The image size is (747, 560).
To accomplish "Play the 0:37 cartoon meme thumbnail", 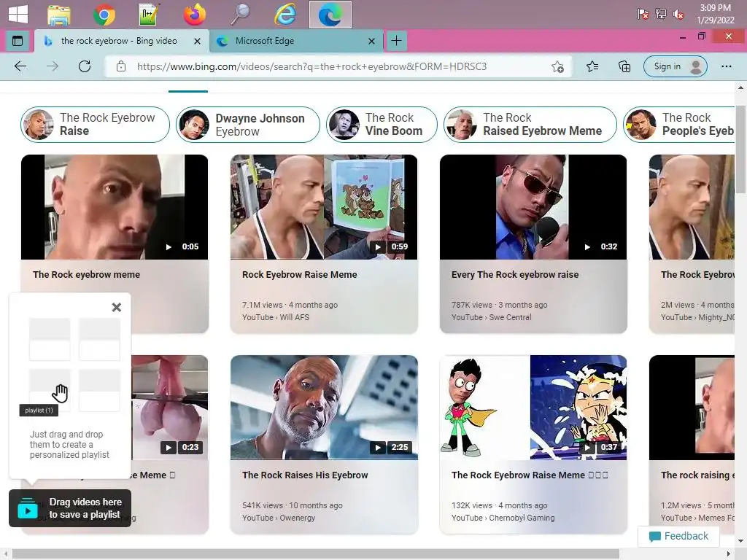I will pyautogui.click(x=533, y=408).
